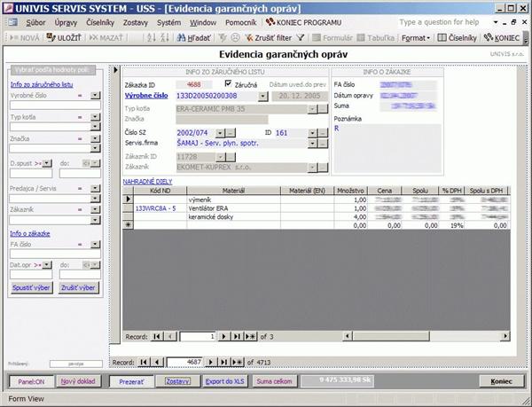Open the Súbor menu
The width and height of the screenshot is (532, 407).
[x=35, y=23]
